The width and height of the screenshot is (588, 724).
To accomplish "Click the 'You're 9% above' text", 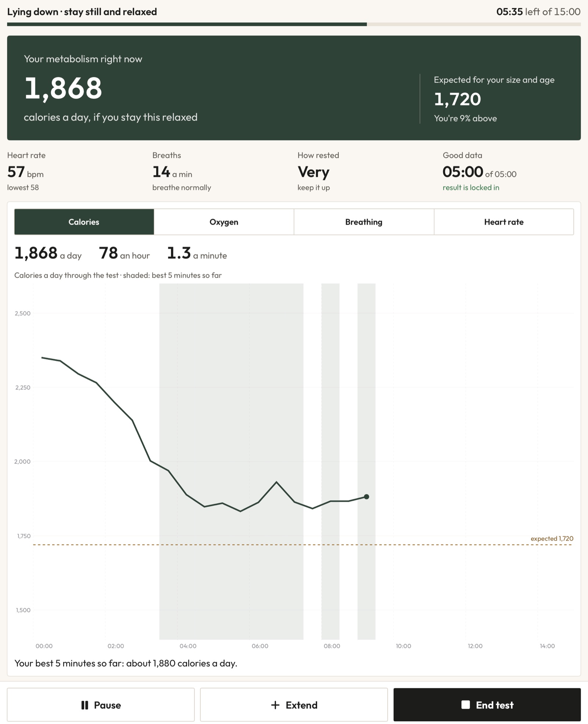I will point(465,118).
